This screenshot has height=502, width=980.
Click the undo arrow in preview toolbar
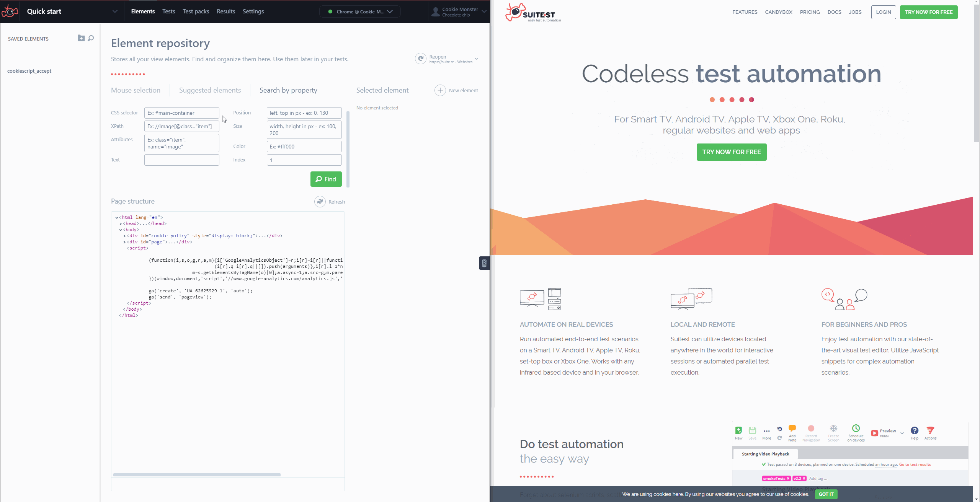779,429
